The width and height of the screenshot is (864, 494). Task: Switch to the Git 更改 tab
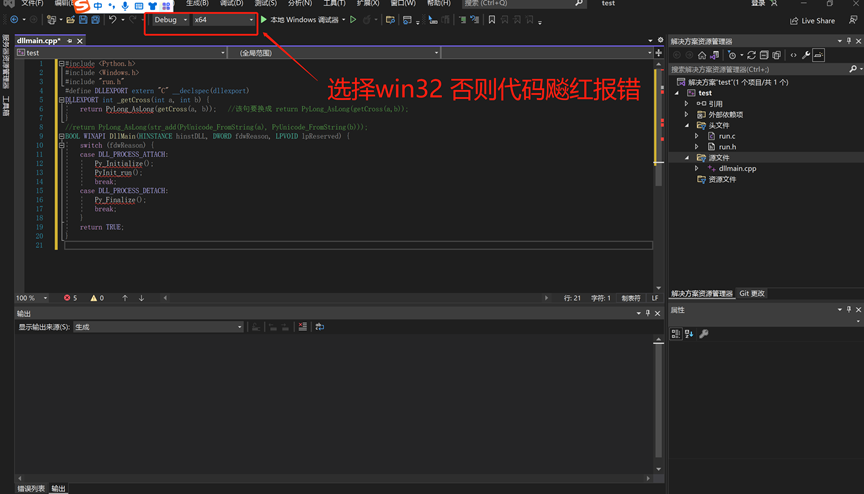[x=752, y=294]
